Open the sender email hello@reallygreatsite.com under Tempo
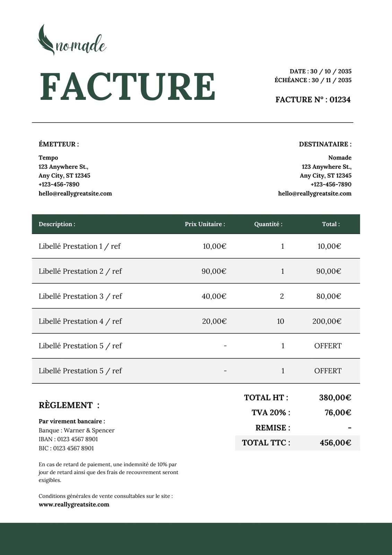This screenshot has width=392, height=555. pyautogui.click(x=75, y=194)
